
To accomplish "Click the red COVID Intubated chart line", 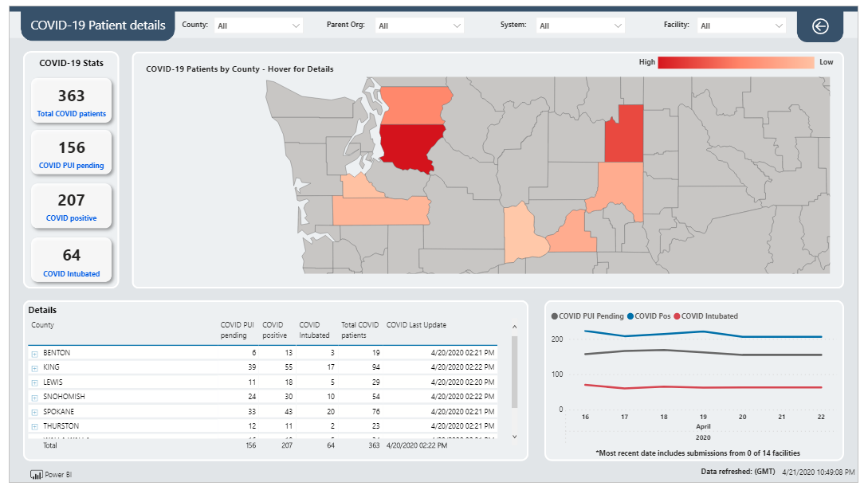I will 703,387.
